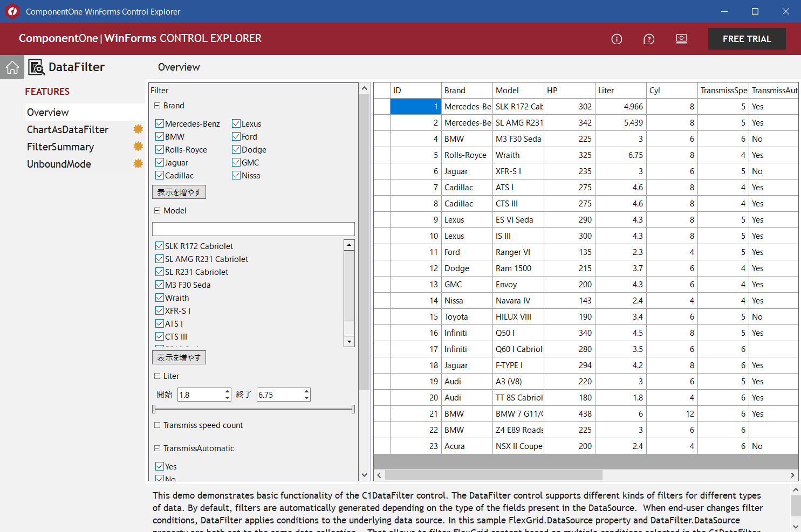Uncheck the Mercedes-Benz brand checkbox
The image size is (801, 532).
point(160,123)
